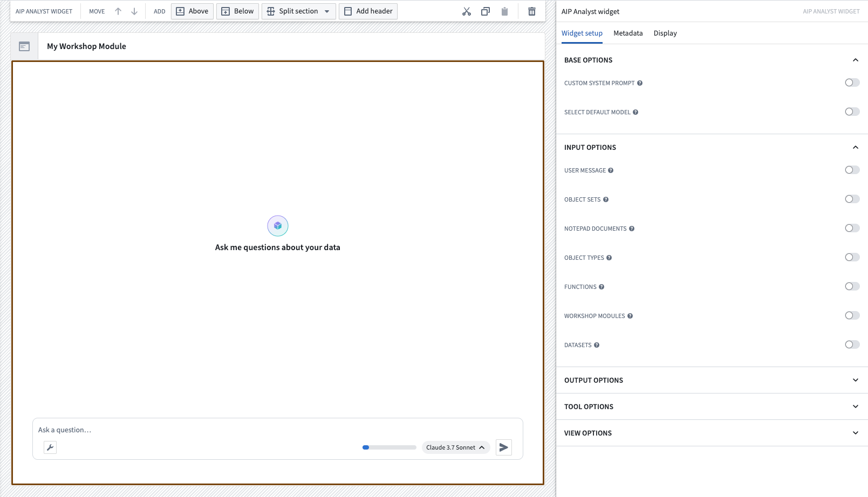Open the Split section dropdown arrow
The width and height of the screenshot is (868, 497).
pyautogui.click(x=327, y=11)
